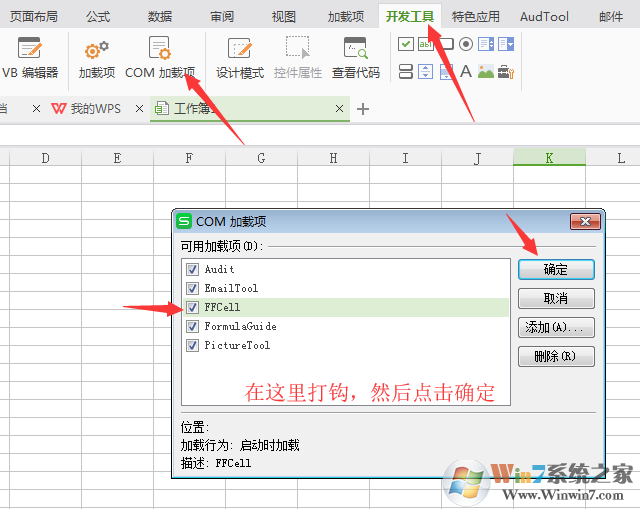Screen dimensions: 640x509
Task: Uncheck the EmailTool add-in checkbox
Action: click(192, 289)
